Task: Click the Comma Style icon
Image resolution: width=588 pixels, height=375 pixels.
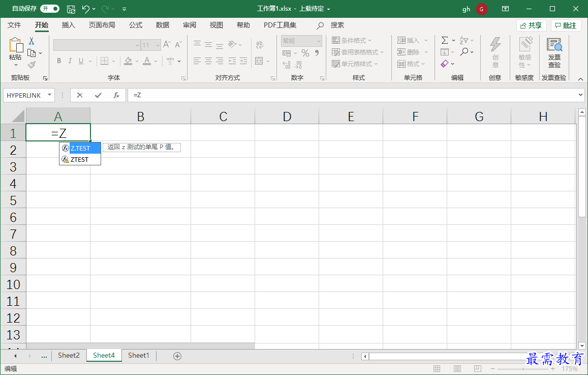Action: (317, 53)
